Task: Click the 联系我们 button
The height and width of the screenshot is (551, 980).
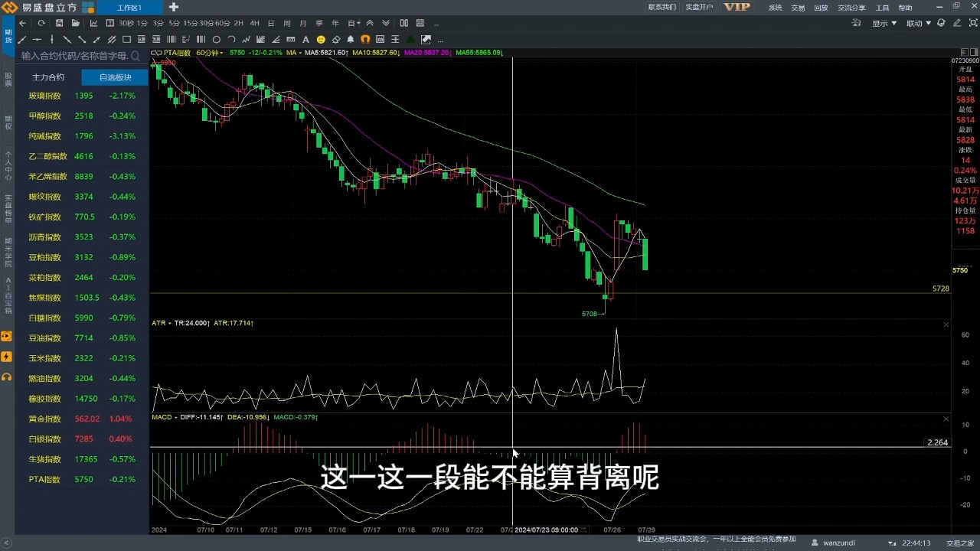Action: 662,7
